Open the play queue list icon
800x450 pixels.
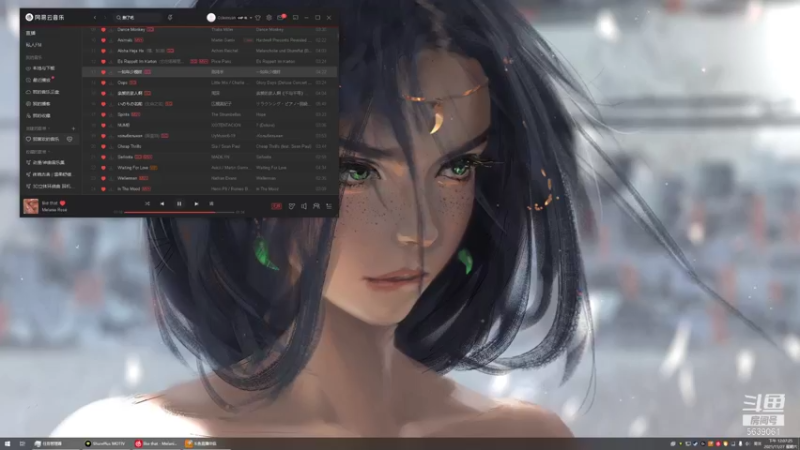pyautogui.click(x=329, y=206)
